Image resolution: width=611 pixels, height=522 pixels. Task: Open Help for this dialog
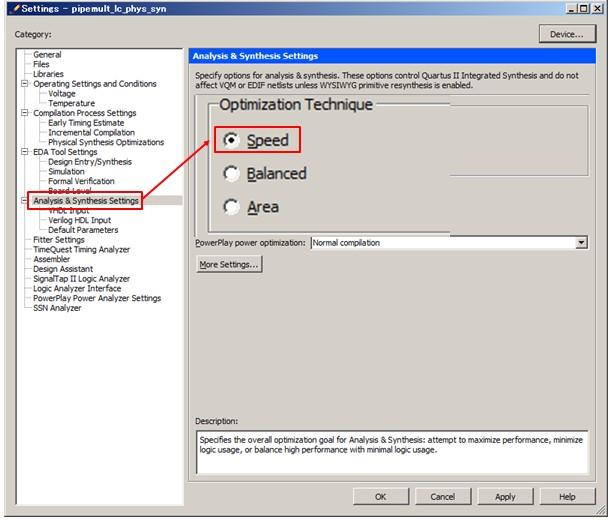coord(567,496)
